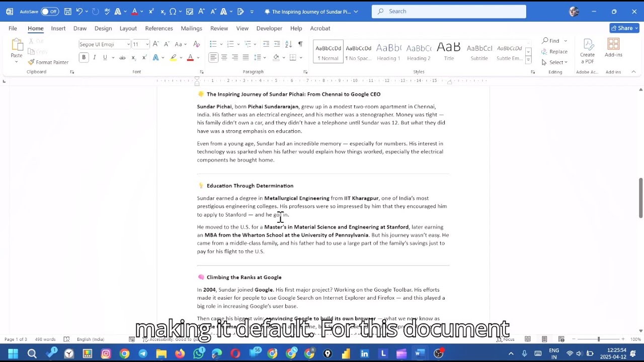Click Increase Font Size icon in the ribbon

tap(156, 44)
